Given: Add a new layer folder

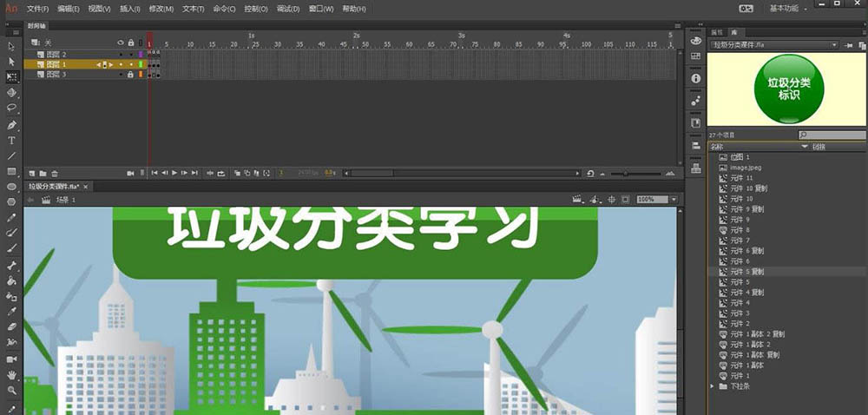Looking at the screenshot, I should click(x=43, y=173).
